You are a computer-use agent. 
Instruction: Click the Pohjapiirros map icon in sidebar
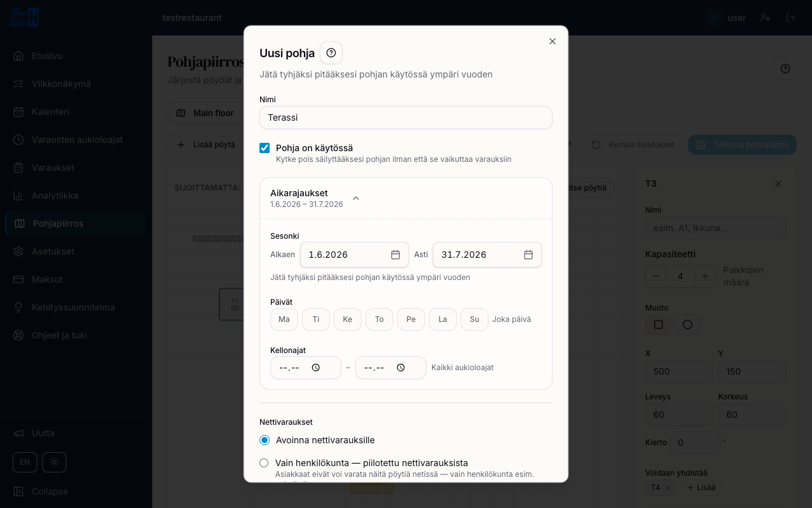(x=20, y=224)
